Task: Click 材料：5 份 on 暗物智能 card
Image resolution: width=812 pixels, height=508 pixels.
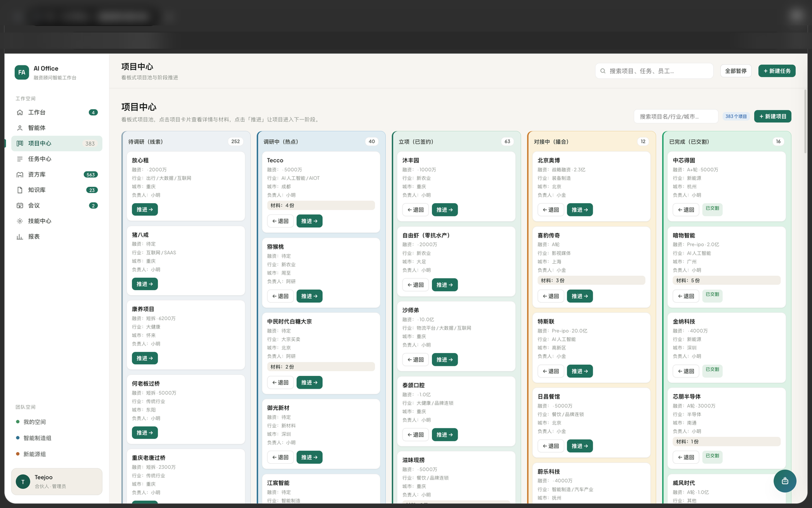Action: [727, 280]
